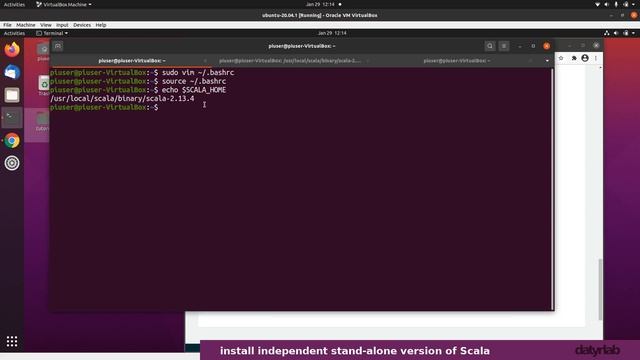Open Google Chrome from the dock
Viewport: 640px width, 360px height.
[12, 140]
